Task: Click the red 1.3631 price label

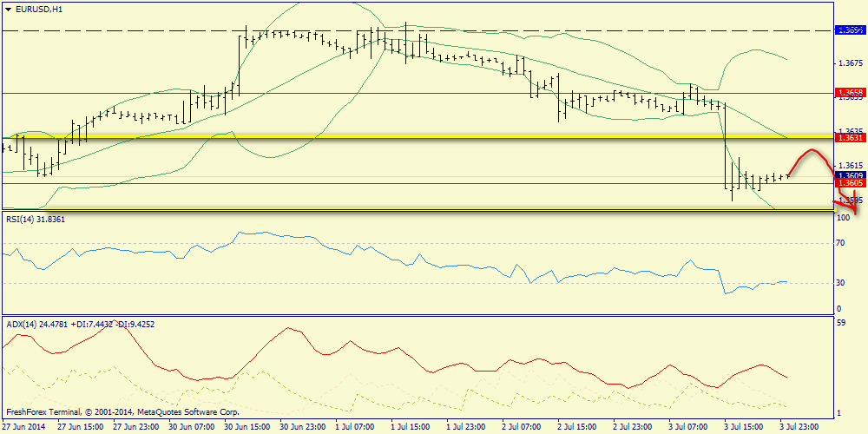Action: pos(851,137)
